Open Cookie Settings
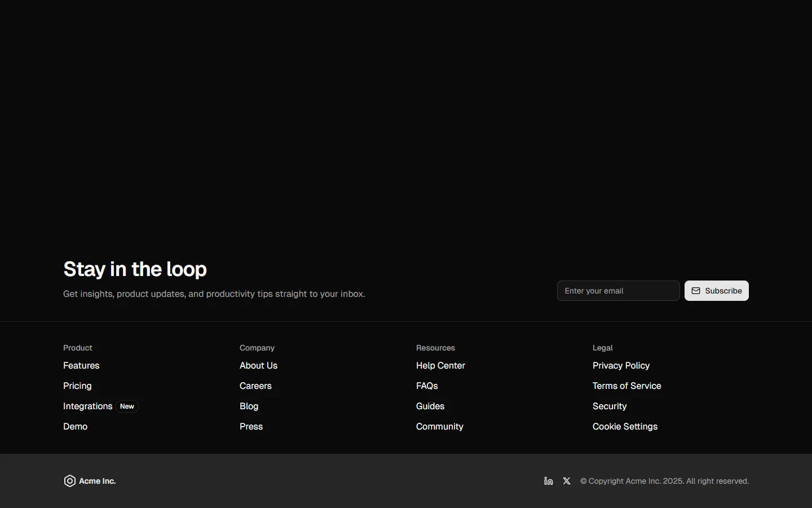 coord(625,426)
